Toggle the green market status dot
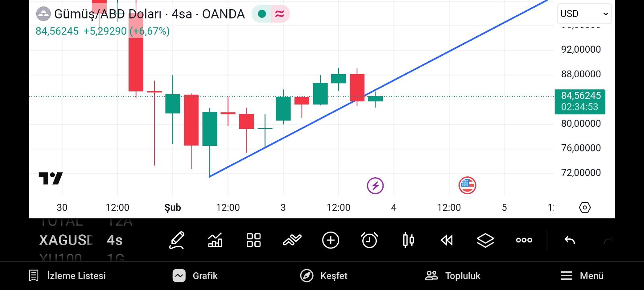 coord(262,14)
